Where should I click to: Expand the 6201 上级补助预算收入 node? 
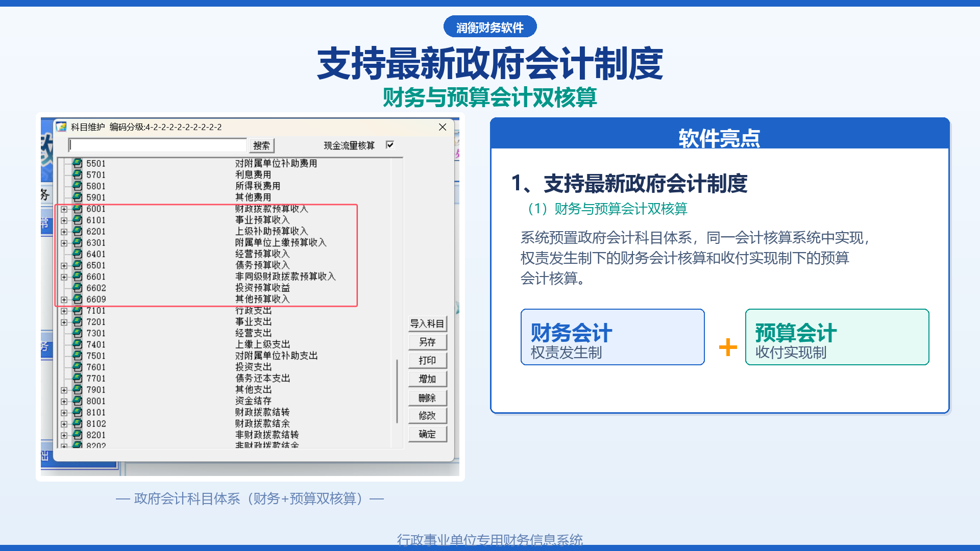pos(64,232)
